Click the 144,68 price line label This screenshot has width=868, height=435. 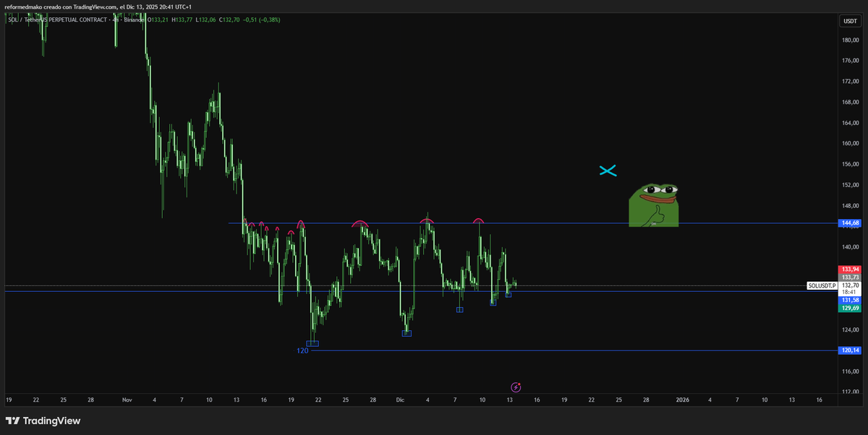(x=849, y=223)
